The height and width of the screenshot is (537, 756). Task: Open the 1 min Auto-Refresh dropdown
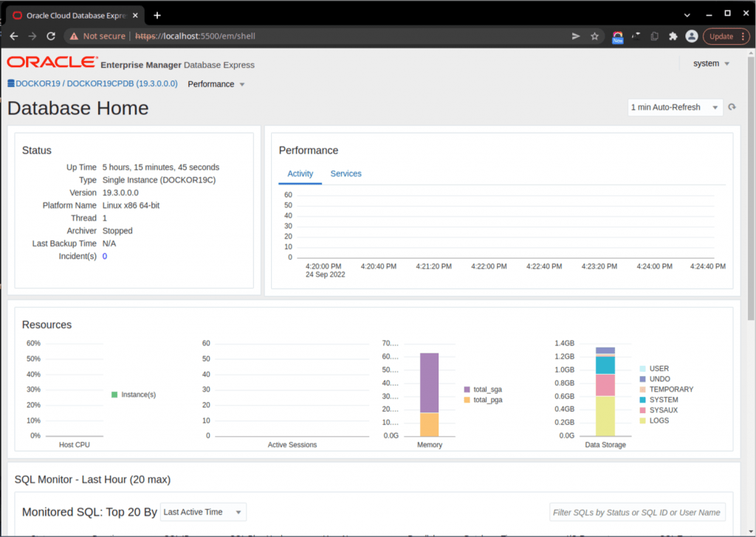tap(675, 108)
